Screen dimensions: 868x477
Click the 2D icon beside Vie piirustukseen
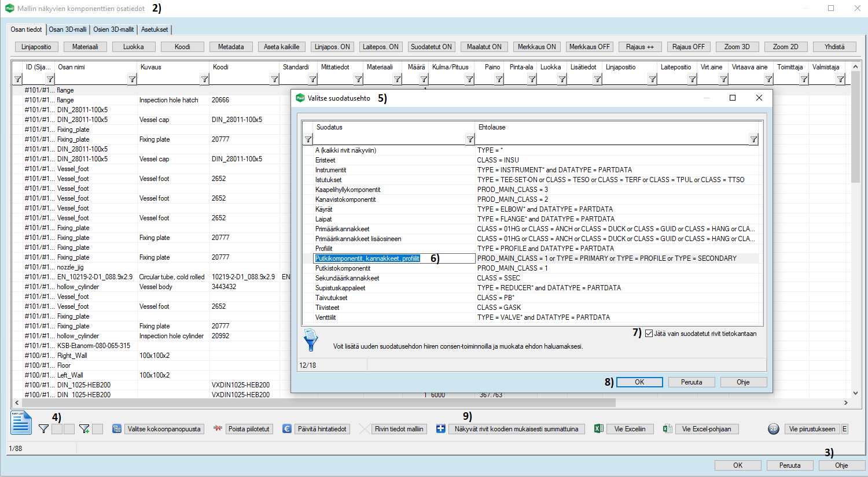774,429
